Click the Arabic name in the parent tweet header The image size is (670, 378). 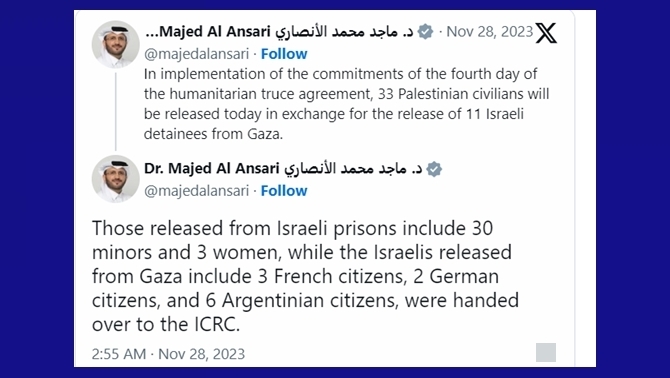[344, 32]
